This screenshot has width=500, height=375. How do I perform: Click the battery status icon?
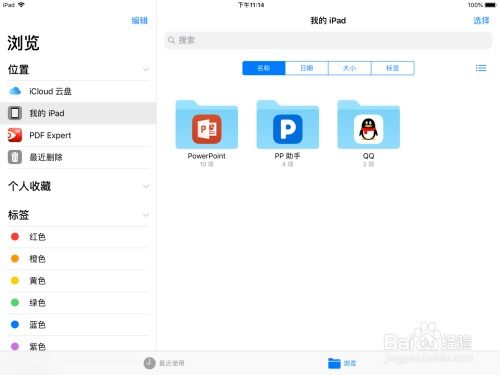[491, 5]
